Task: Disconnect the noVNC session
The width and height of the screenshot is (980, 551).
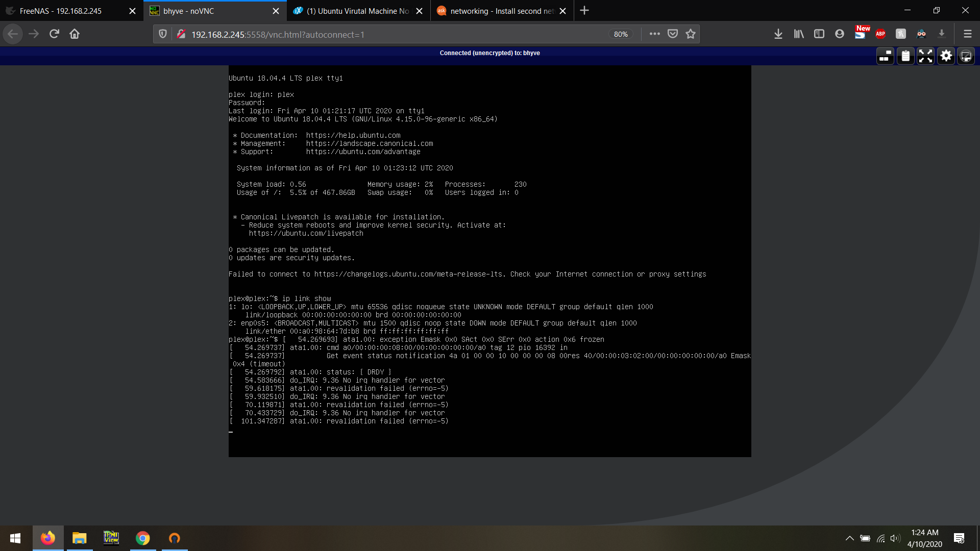Action: [966, 56]
